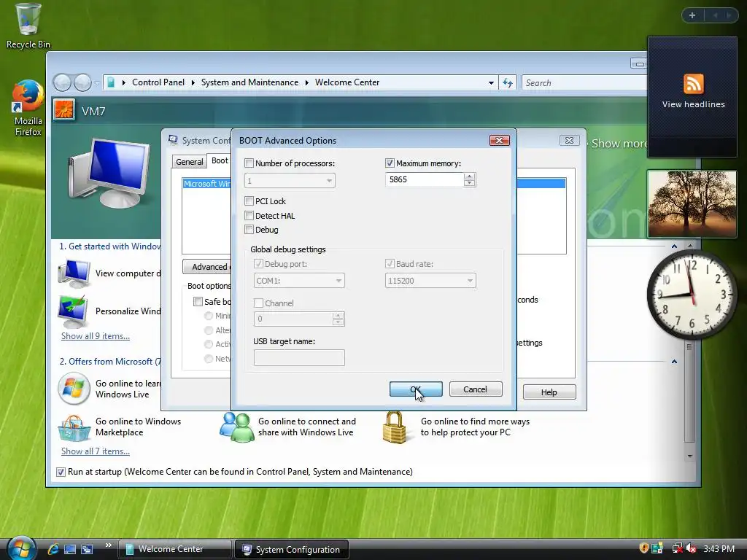Click Switch between windows quick launch icon
Screen dimensions: 747x560
[87, 549]
